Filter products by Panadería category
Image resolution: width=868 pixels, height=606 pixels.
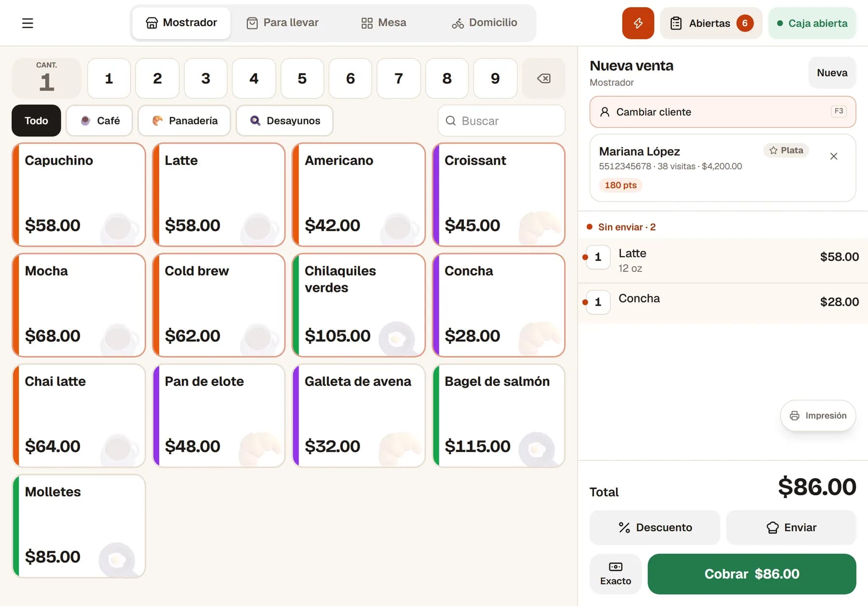pos(184,121)
